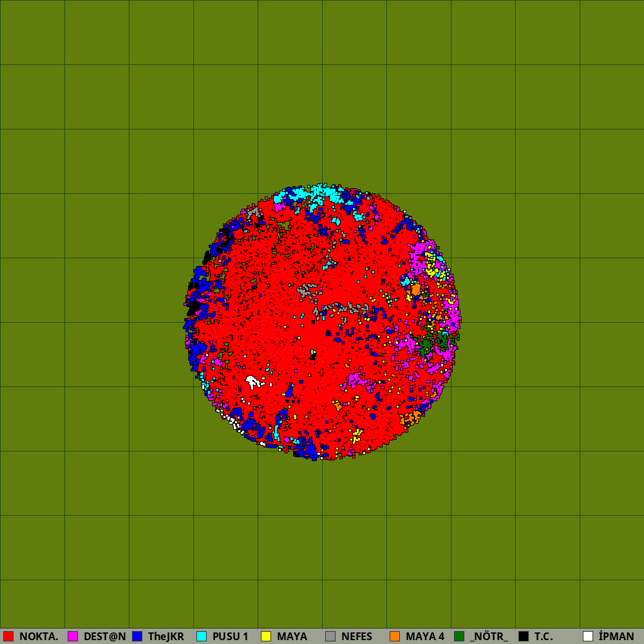
Task: Select the PUSU 1 legend label
Action: point(231,637)
